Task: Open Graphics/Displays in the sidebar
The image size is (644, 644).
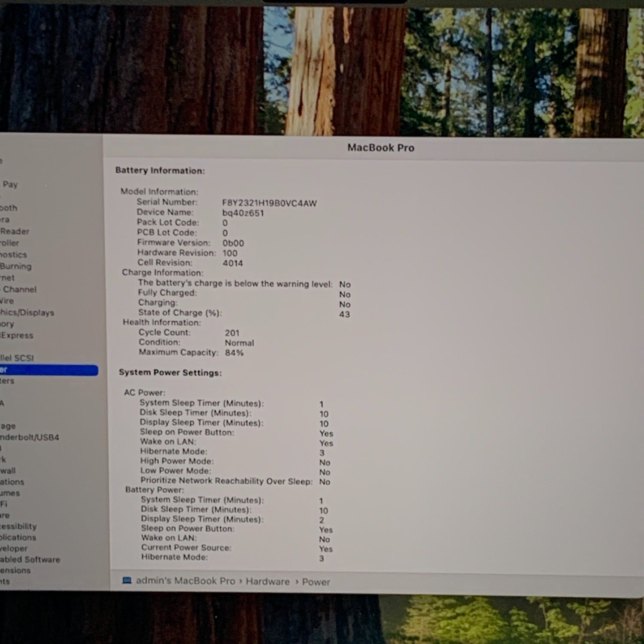Action: 27,313
